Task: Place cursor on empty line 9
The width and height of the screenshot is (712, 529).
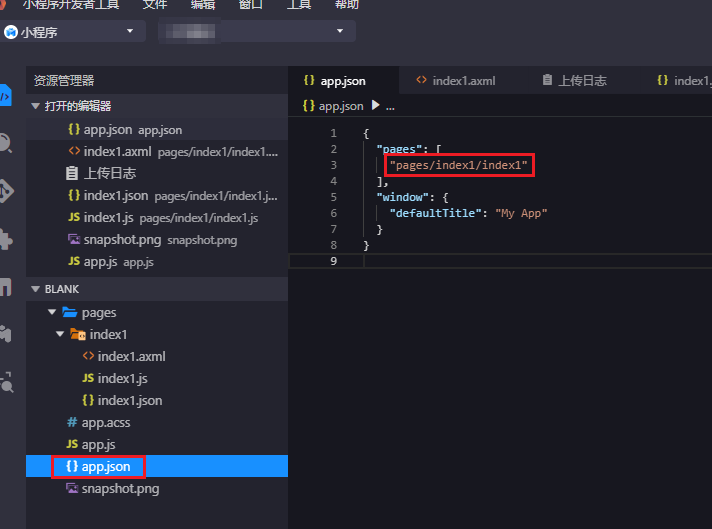Action: click(536, 261)
